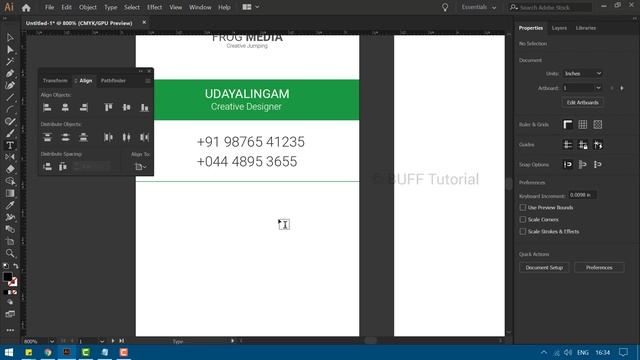This screenshot has width=640, height=360.
Task: Click the Keyboard Increment input field
Action: (x=582, y=195)
